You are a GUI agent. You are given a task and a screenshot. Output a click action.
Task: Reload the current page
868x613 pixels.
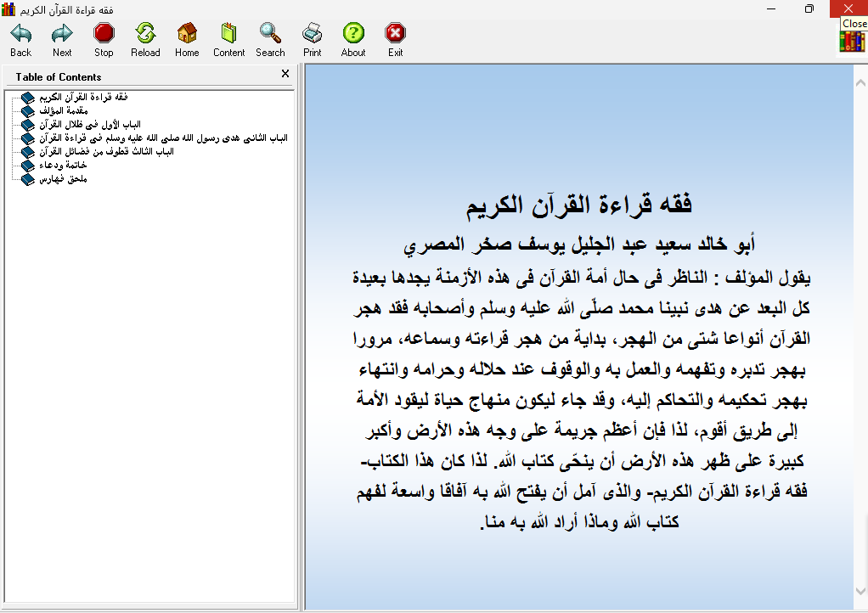click(x=145, y=40)
